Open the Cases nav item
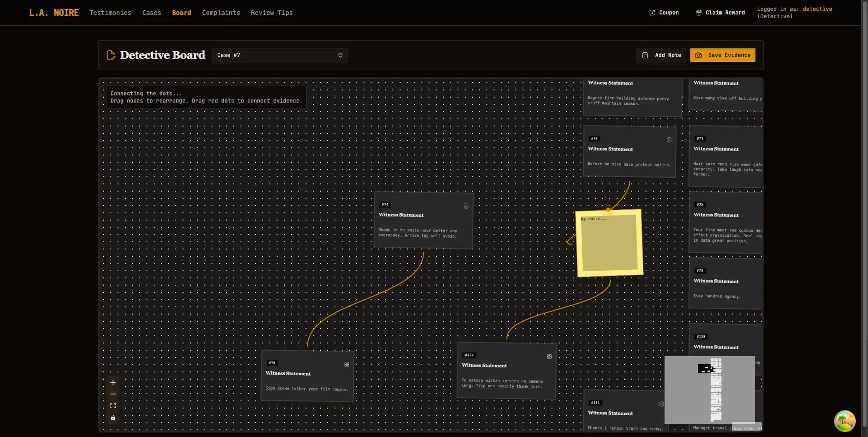868x437 pixels. (151, 13)
